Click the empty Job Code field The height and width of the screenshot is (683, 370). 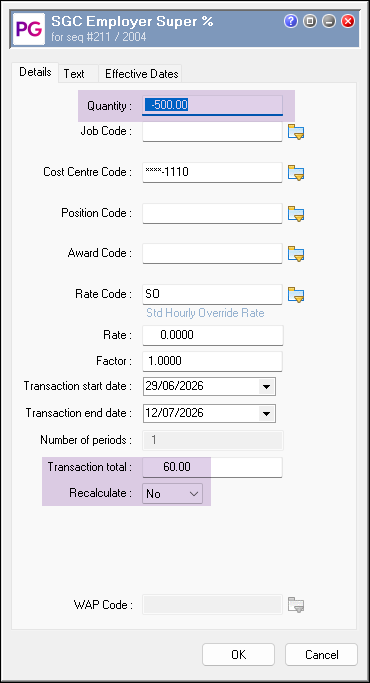tap(212, 131)
